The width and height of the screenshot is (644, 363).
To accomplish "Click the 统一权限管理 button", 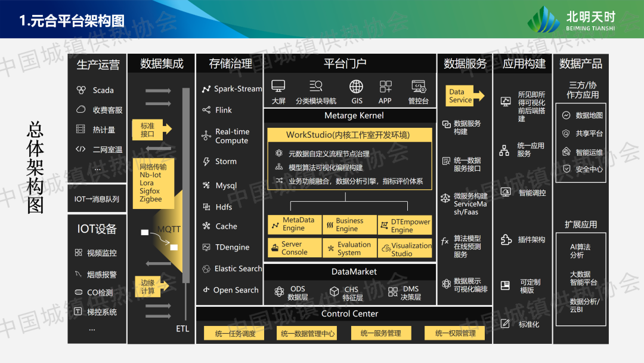I will pyautogui.click(x=455, y=333).
